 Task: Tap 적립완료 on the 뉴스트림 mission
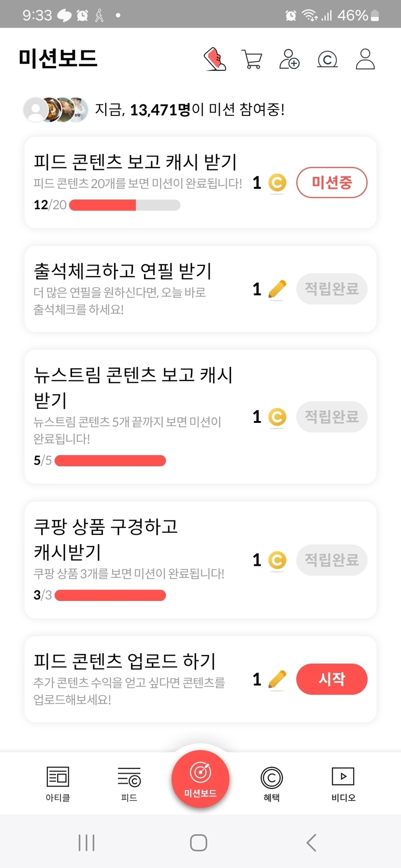pyautogui.click(x=331, y=417)
